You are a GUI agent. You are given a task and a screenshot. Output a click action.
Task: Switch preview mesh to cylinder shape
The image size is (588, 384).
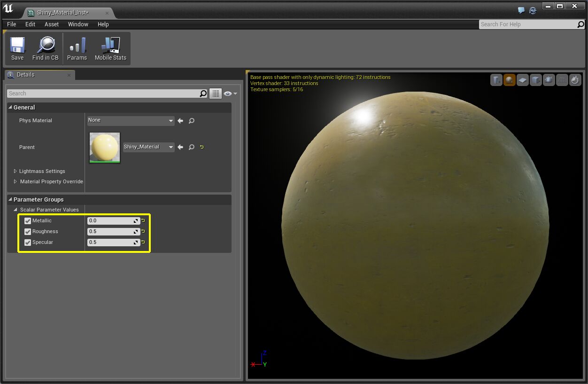click(496, 80)
